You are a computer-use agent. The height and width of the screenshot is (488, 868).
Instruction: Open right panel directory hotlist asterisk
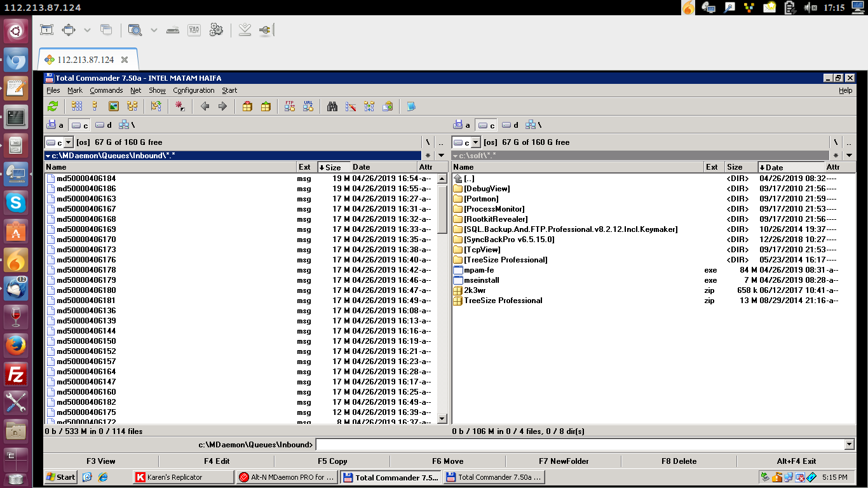click(836, 156)
